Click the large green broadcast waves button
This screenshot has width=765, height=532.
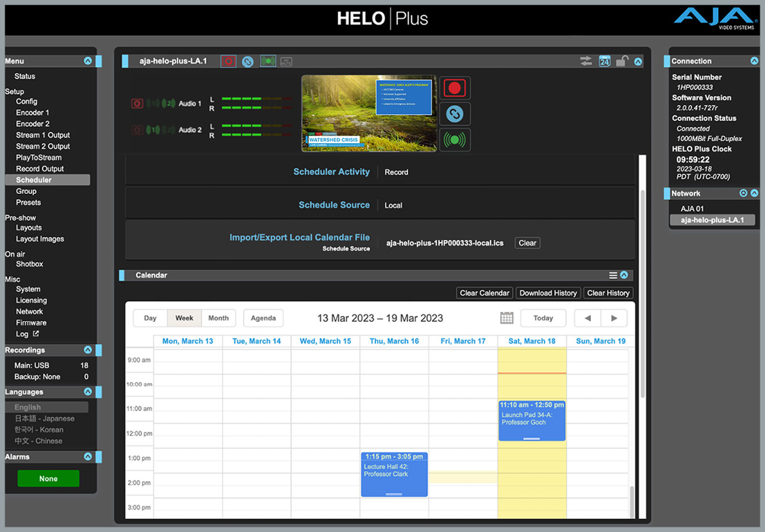point(455,140)
